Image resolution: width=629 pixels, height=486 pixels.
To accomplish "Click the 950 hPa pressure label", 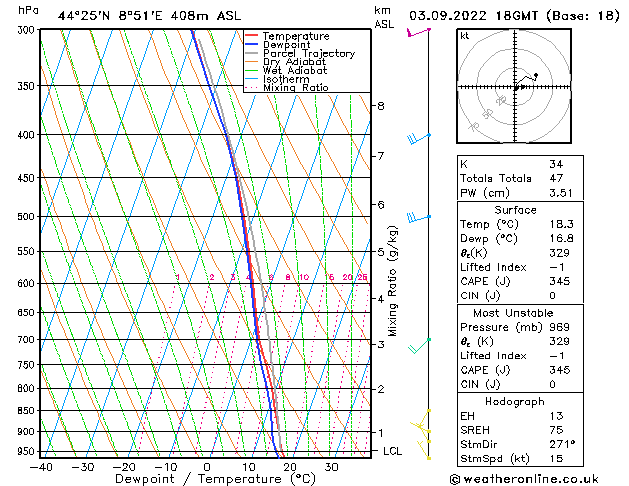I will [28, 452].
